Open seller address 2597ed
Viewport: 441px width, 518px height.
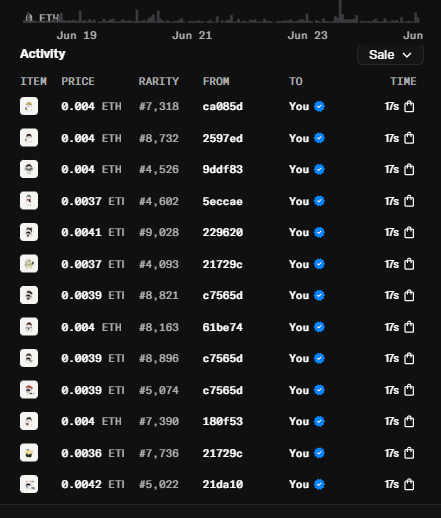(x=223, y=138)
